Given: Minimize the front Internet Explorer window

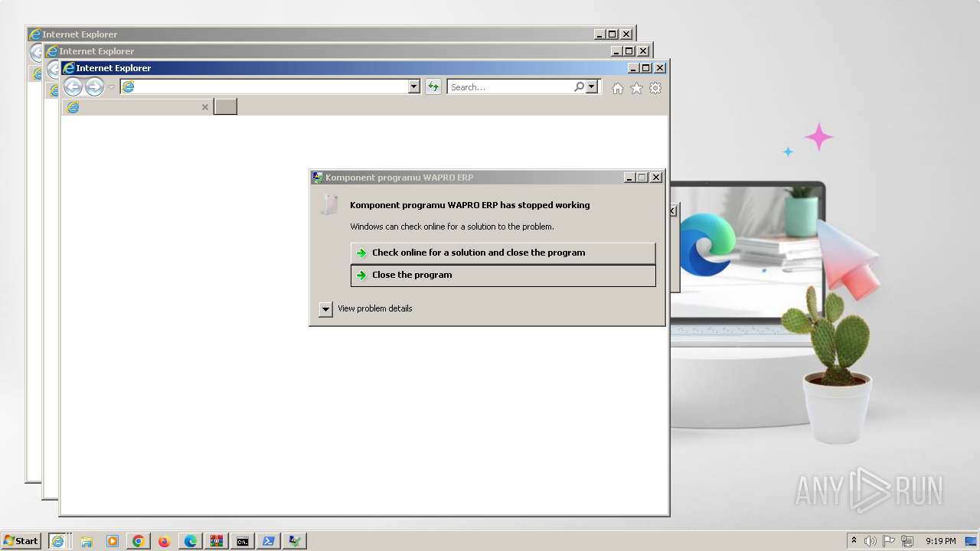Looking at the screenshot, I should (x=633, y=68).
